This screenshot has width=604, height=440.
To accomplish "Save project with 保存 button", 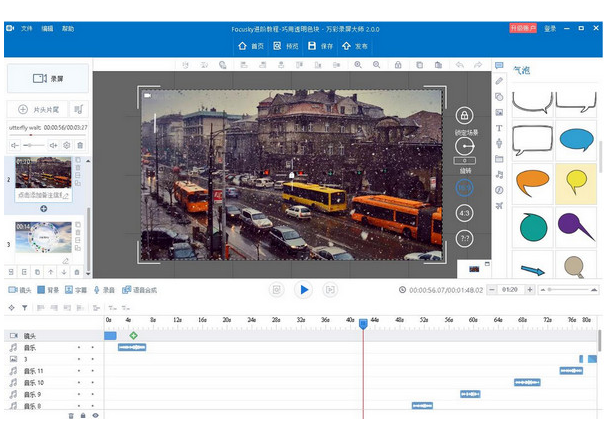I will [x=320, y=46].
